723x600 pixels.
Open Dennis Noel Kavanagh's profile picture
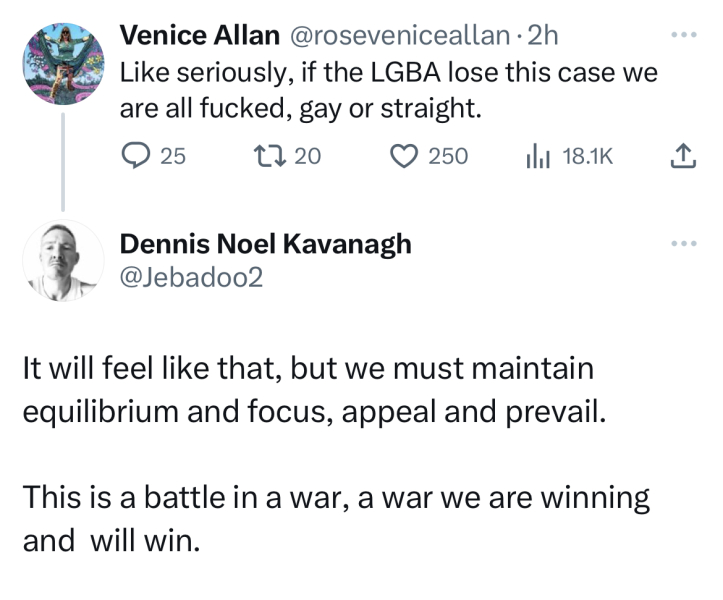point(64,262)
